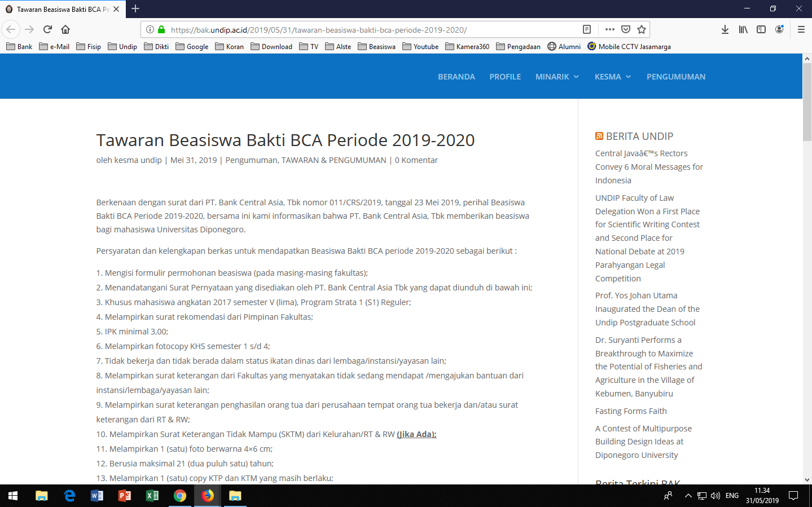Open the Firefox hamburger menu
The width and height of the screenshot is (812, 507).
[x=801, y=29]
